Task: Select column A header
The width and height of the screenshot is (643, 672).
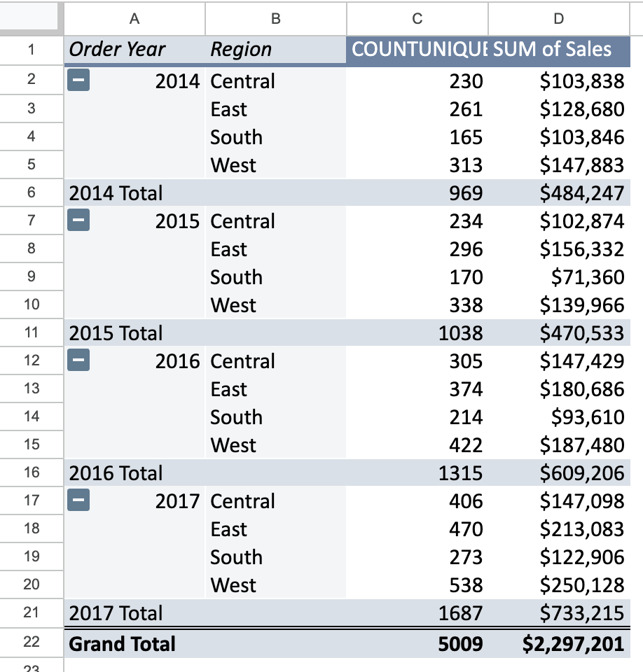Action: (x=134, y=19)
